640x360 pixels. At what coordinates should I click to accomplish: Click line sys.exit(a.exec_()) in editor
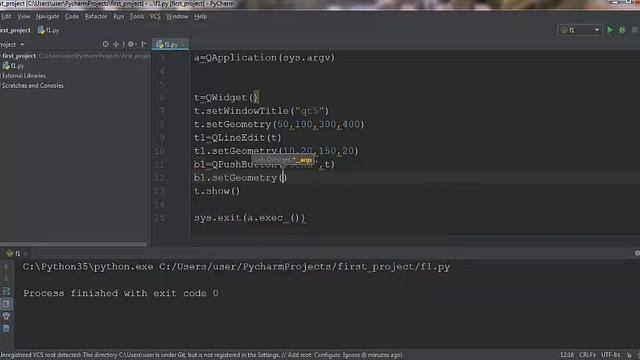pos(250,218)
